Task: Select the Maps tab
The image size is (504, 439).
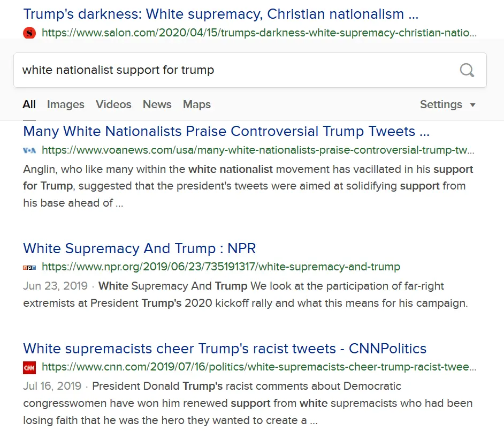Action: (196, 104)
